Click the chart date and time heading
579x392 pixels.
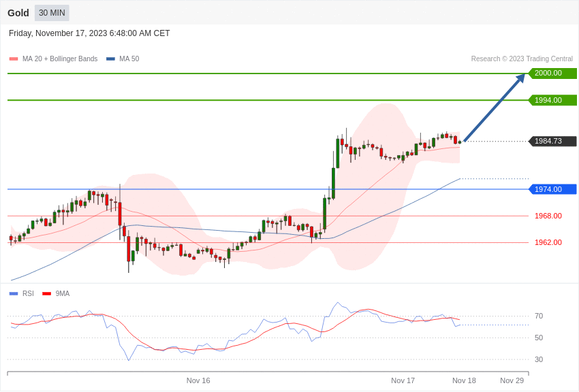pyautogui.click(x=89, y=33)
